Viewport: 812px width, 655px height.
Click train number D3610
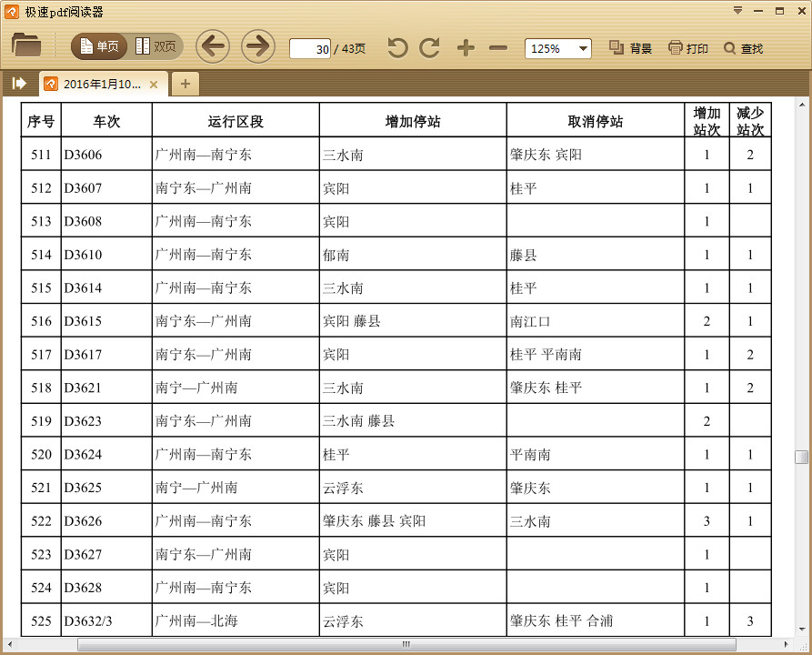83,255
